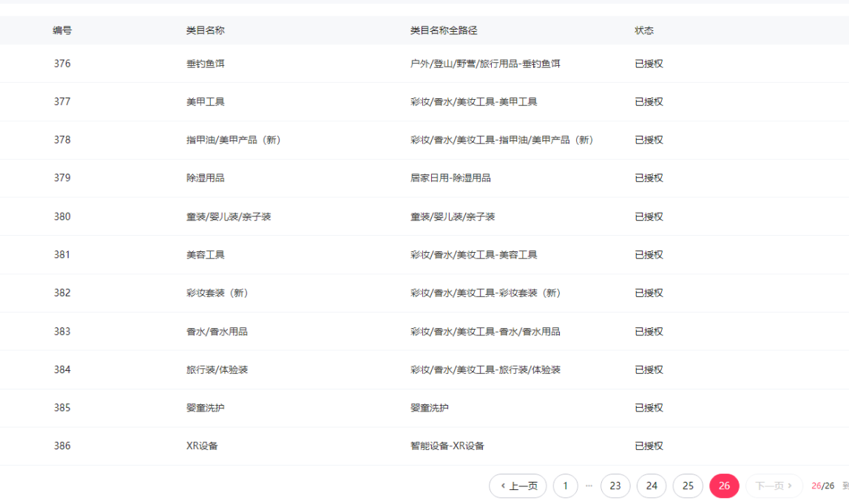
Task: Click the 类目名称 column header
Action: click(206, 30)
